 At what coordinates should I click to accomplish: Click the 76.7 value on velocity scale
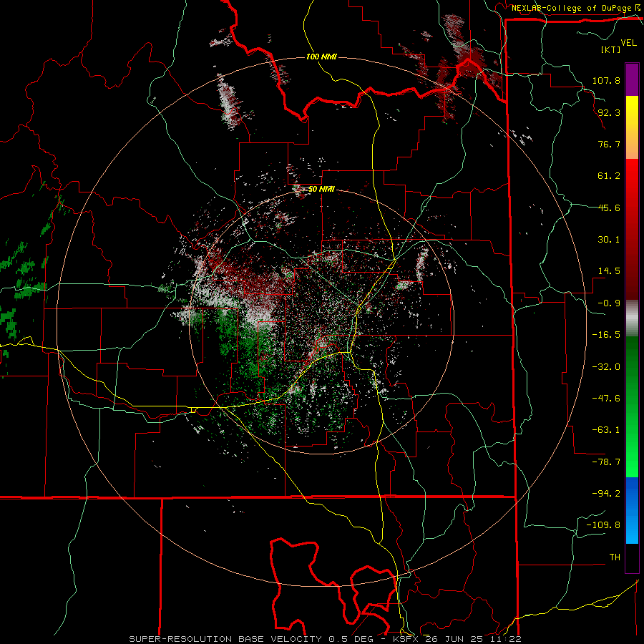609,144
